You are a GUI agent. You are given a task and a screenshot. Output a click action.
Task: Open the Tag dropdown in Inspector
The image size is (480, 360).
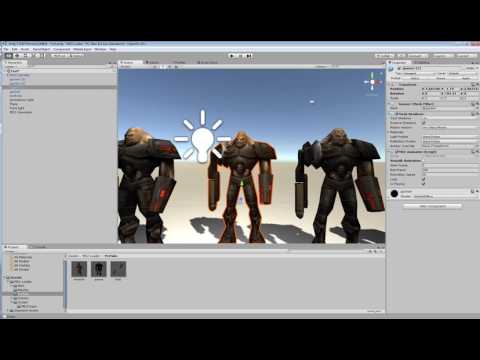pos(419,73)
